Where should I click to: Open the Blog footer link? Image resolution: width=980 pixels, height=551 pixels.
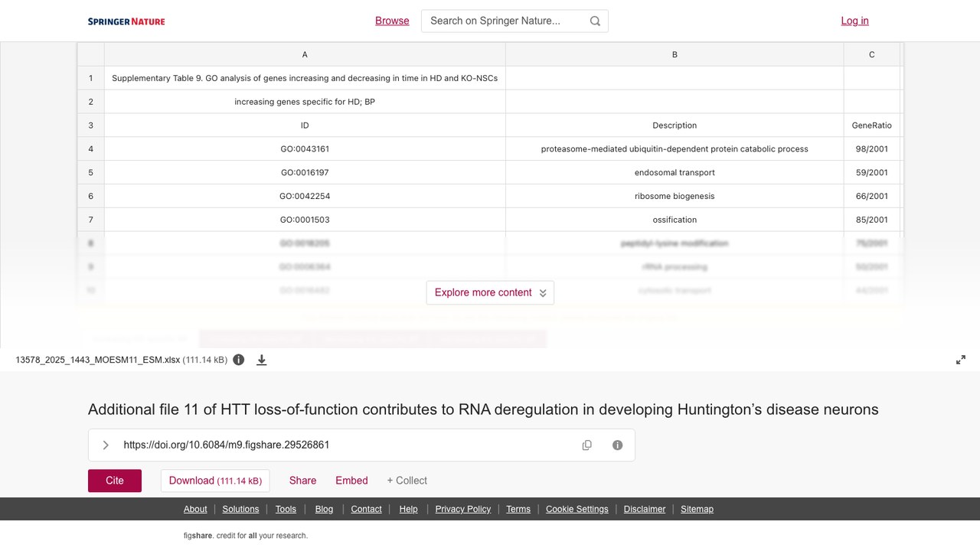click(324, 509)
